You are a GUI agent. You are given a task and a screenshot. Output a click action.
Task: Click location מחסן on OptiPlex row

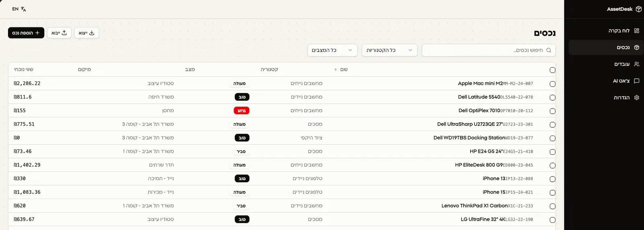pos(168,111)
